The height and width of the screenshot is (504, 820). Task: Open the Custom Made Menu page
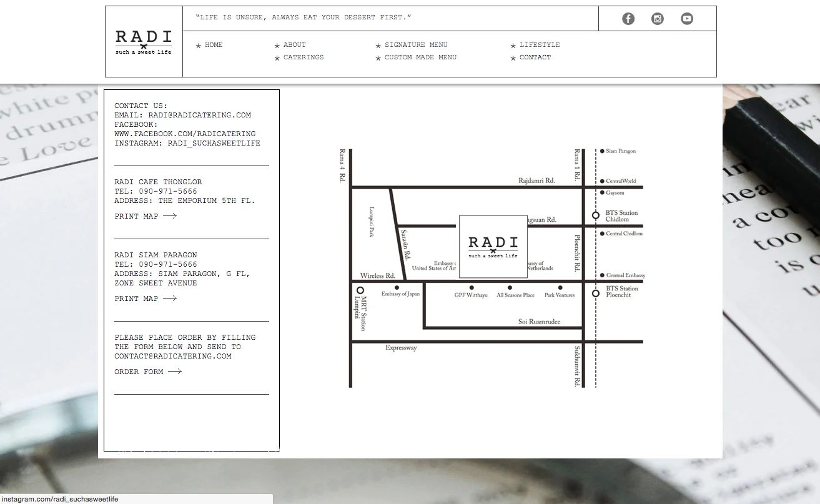click(420, 57)
